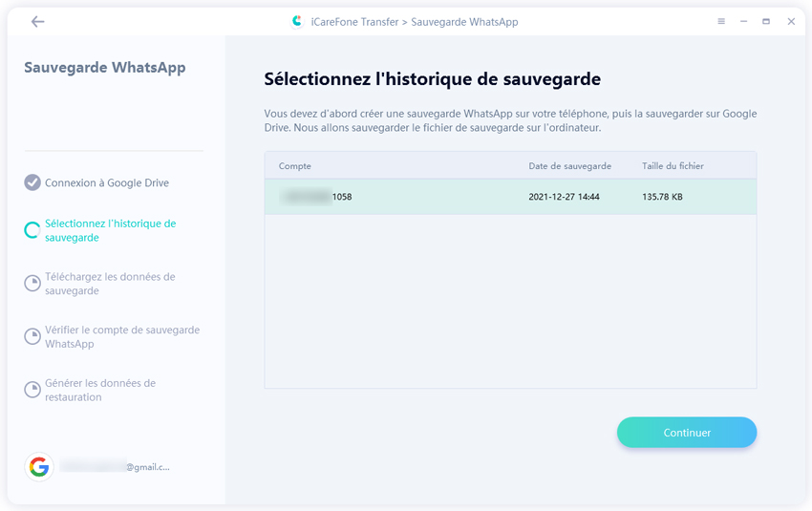Screen dimensions: 812x511
Task: Select Vérifier le compte de sauvegarde WhatsApp step
Action: 122,337
